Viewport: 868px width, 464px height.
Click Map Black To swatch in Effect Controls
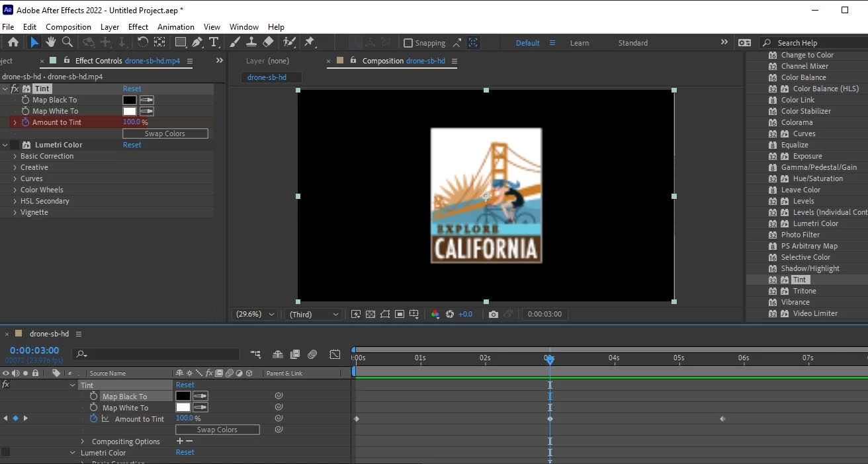(x=130, y=100)
